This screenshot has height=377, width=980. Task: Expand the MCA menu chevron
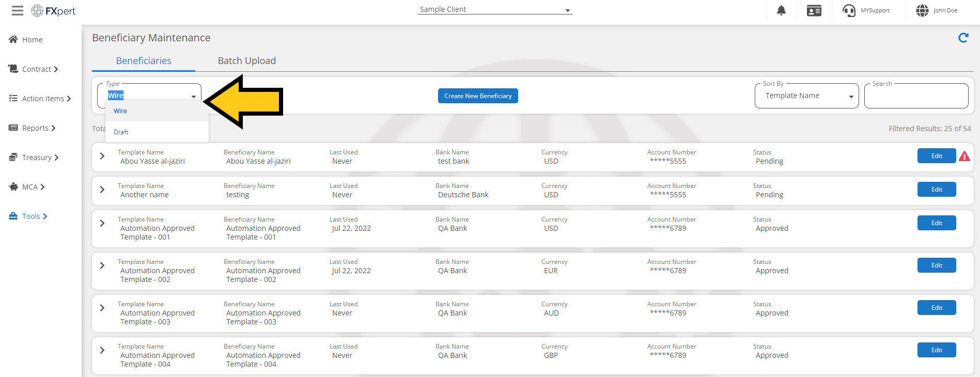coord(42,187)
